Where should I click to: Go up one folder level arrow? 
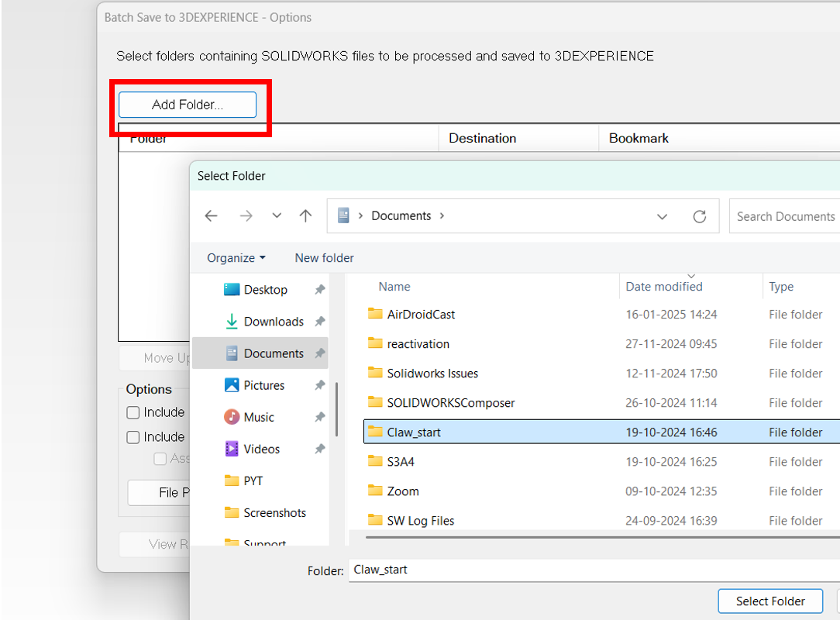click(x=306, y=216)
